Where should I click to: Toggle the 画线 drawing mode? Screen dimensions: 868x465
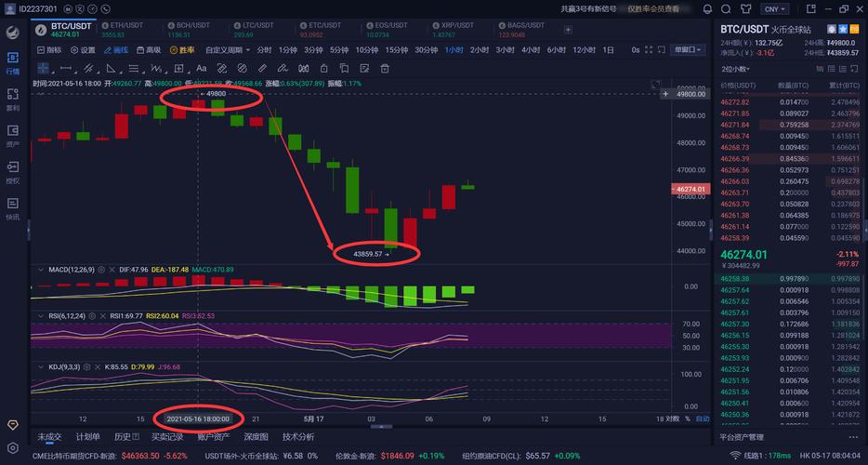(x=113, y=50)
